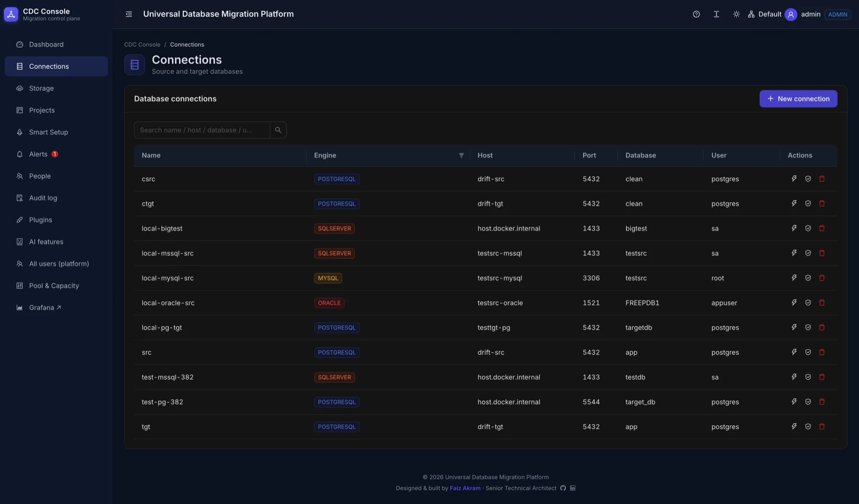The width and height of the screenshot is (859, 504).
Task: Click the MYSQL engine tag
Action: coord(328,278)
